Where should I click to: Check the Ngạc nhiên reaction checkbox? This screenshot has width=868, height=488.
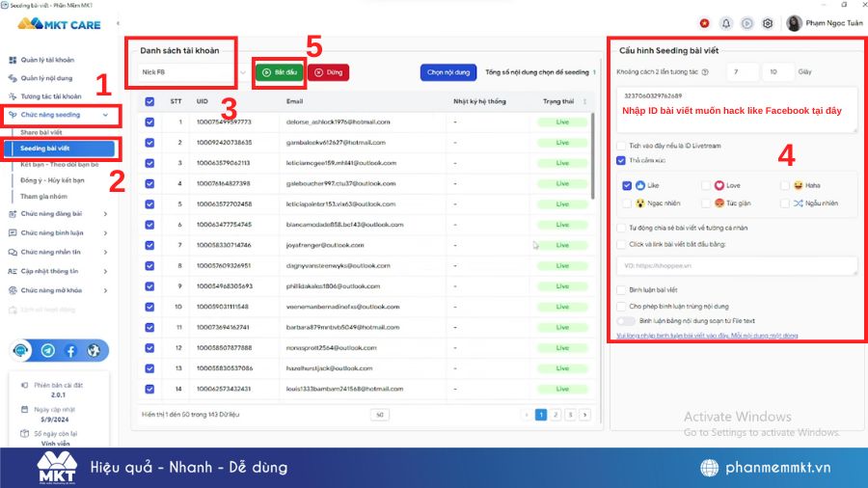tap(627, 203)
